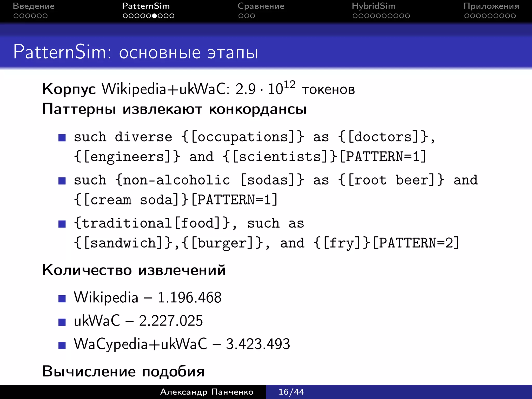The height and width of the screenshot is (399, 532).
Task: Click the 'Корпус Wikipedia+ukWaC' line
Action: point(198,88)
